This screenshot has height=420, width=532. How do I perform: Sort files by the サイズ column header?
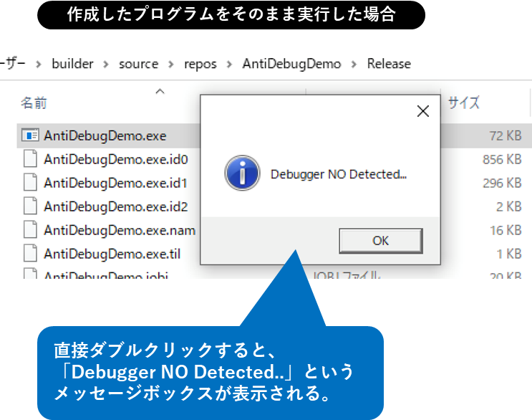click(464, 103)
